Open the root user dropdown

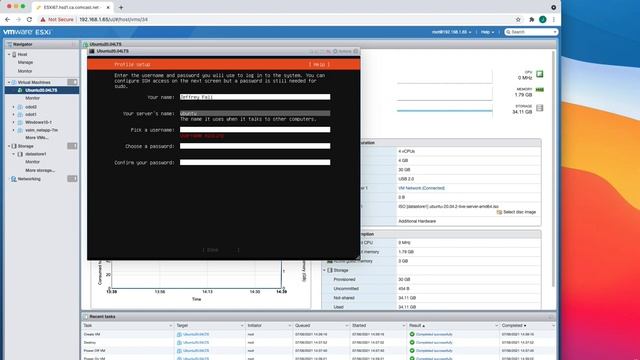click(451, 32)
